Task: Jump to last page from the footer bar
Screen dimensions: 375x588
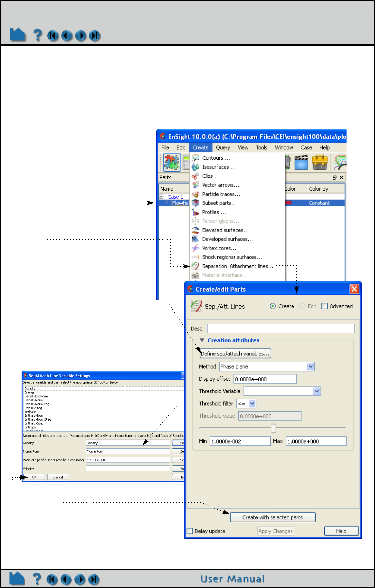Action: click(x=94, y=579)
